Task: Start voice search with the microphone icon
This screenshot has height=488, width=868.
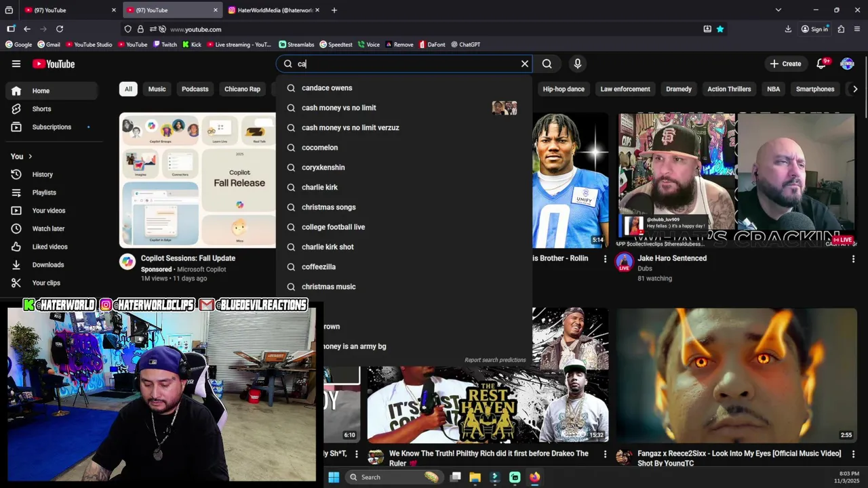Action: pos(577,64)
